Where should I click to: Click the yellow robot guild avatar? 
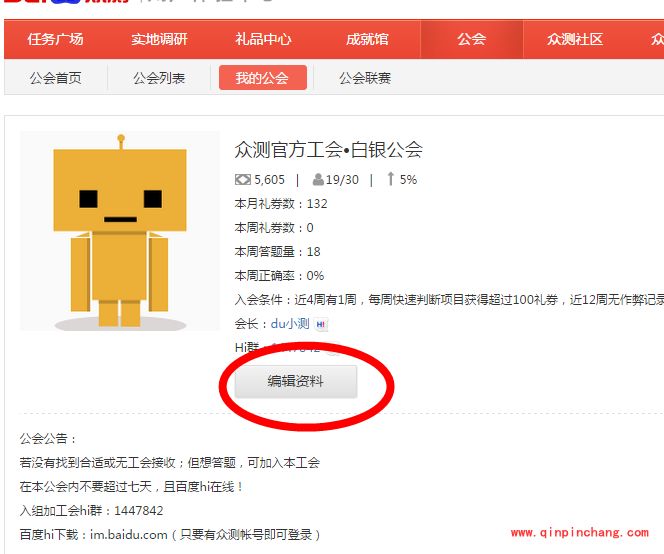120,231
